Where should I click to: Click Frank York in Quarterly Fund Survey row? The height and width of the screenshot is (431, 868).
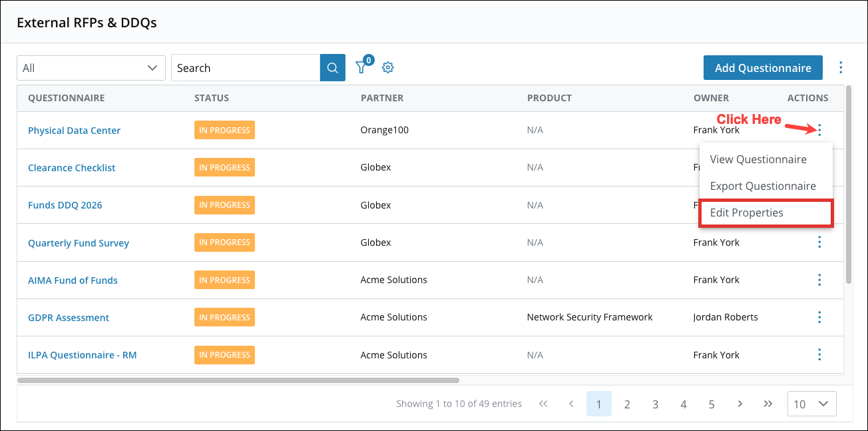pyautogui.click(x=716, y=242)
